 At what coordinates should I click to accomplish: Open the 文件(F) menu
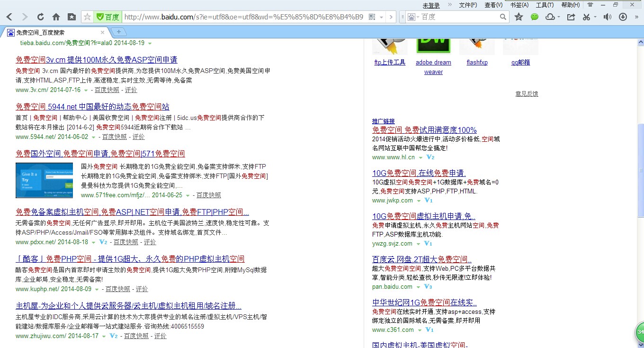click(468, 5)
